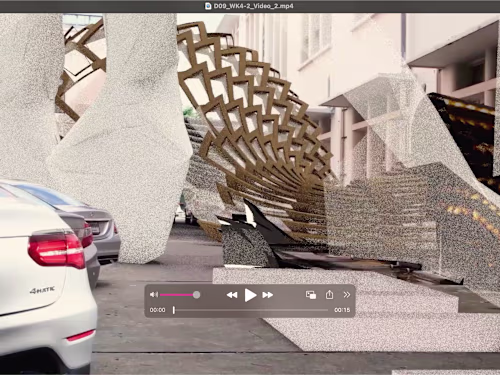This screenshot has height=375, width=500.
Task: Expand more options with double chevron
Action: (347, 295)
